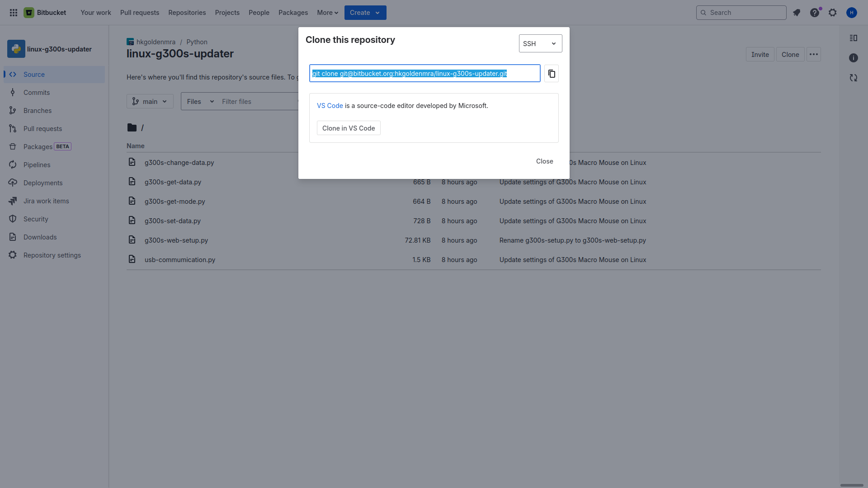Open the usb-commumication.py file
The height and width of the screenshot is (488, 868).
pyautogui.click(x=180, y=260)
